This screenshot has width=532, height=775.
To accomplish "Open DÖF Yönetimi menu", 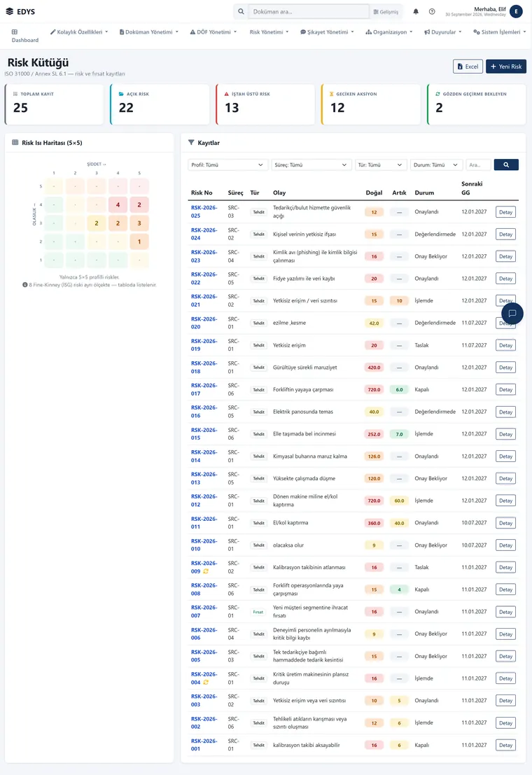I will click(x=213, y=32).
